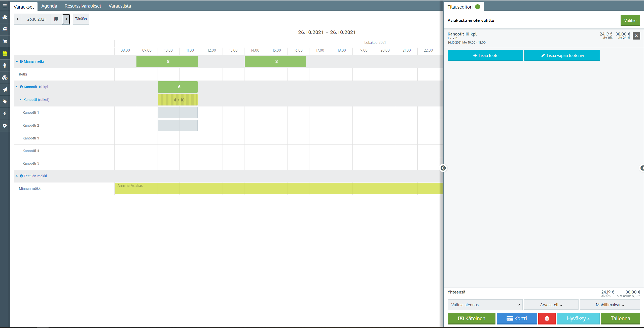Go to next day with right arrow

(x=66, y=19)
